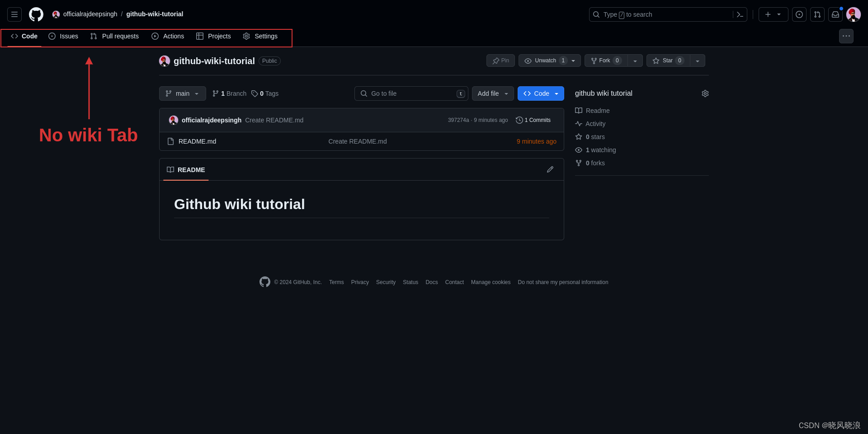
Task: Open Privacy footer link
Action: pos(360,282)
